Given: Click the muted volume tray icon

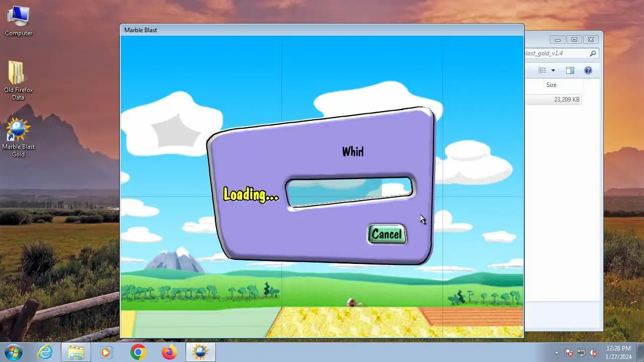Looking at the screenshot, I should coord(594,352).
